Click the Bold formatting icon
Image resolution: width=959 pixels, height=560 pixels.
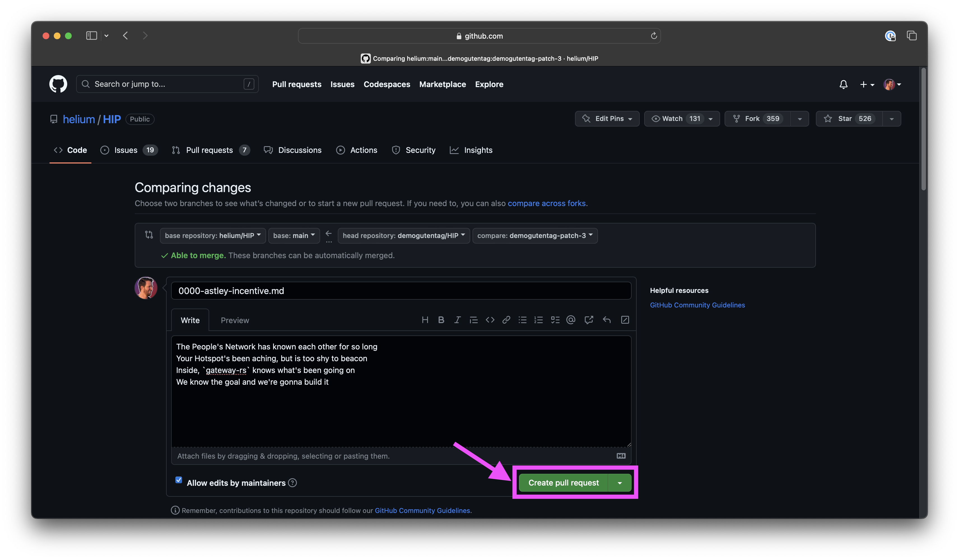tap(441, 320)
